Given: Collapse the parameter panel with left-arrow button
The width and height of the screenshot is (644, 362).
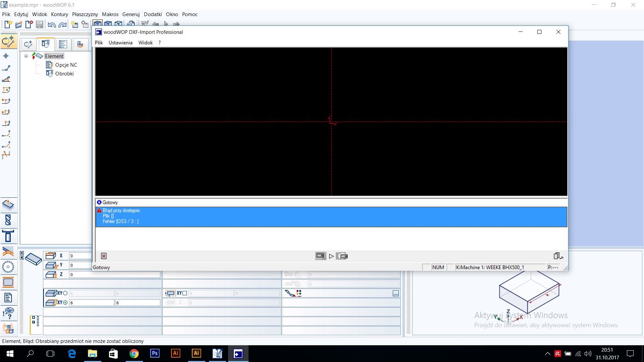Looking at the screenshot, I should point(22,258).
